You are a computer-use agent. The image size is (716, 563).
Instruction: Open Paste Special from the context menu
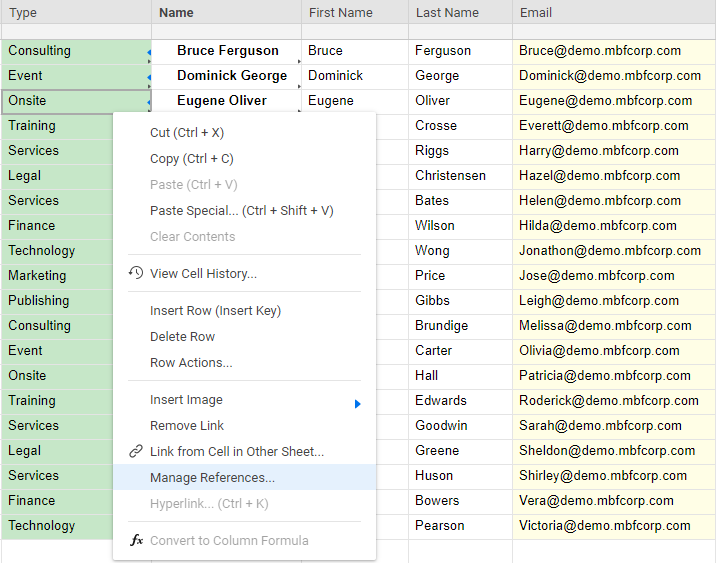tap(241, 211)
